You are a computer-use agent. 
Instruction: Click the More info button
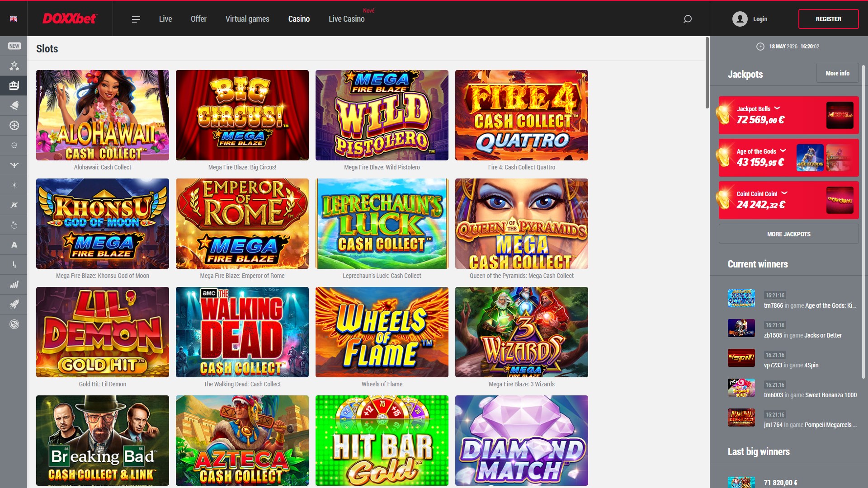(837, 73)
